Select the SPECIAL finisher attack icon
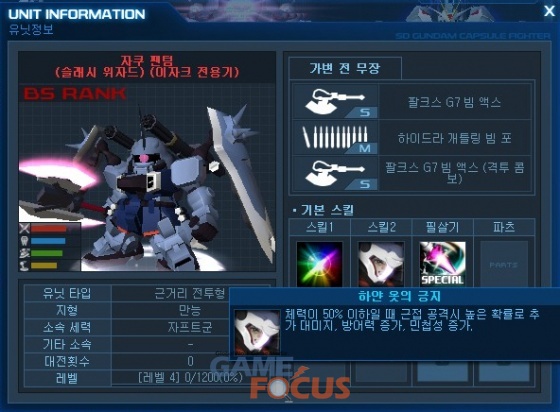Image resolution: width=560 pixels, height=412 pixels. 442,264
